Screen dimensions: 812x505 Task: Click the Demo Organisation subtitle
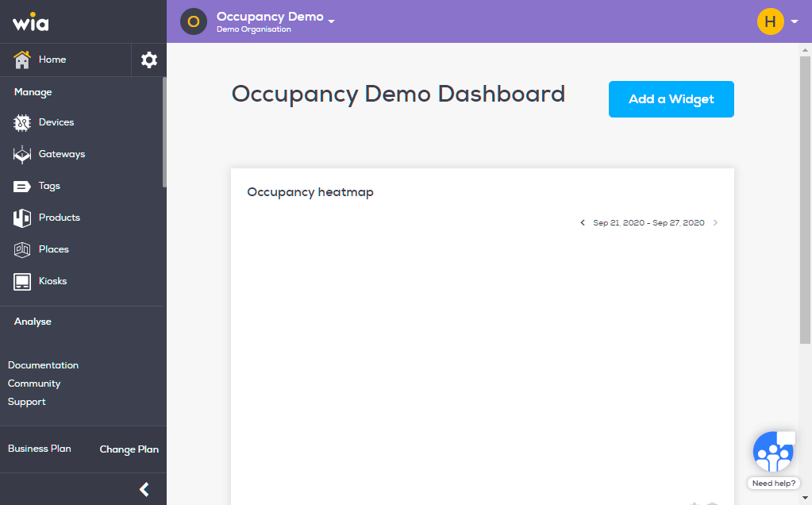(254, 29)
